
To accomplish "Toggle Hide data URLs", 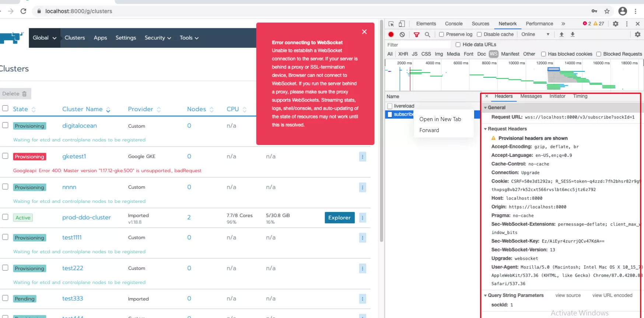I will 458,45.
